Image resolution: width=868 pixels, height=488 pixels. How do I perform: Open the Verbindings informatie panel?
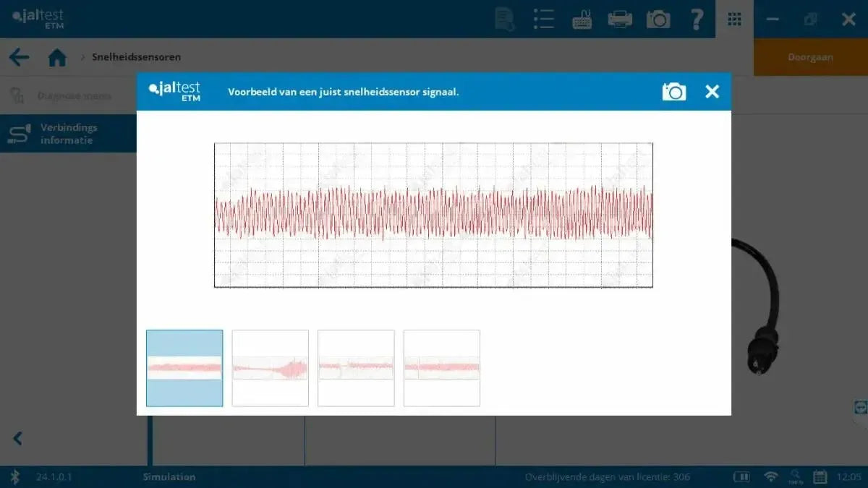coord(70,133)
